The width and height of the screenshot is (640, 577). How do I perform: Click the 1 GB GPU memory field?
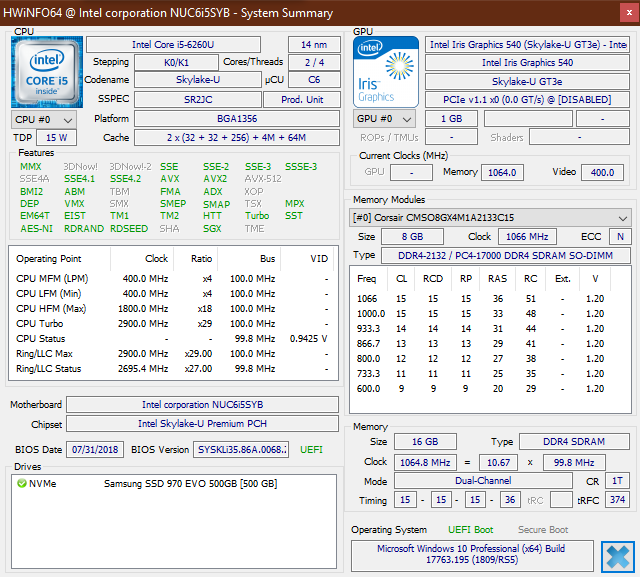point(451,119)
